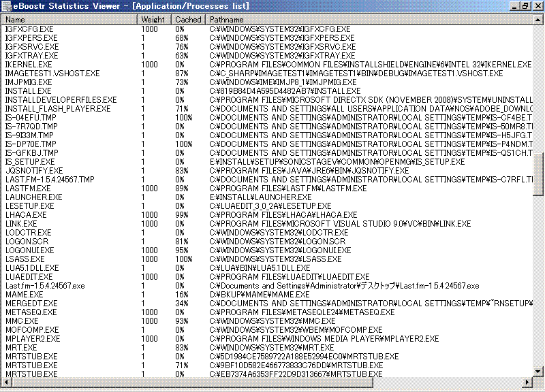Select the LHACA.EXE row
This screenshot has width=545, height=392.
267,215
